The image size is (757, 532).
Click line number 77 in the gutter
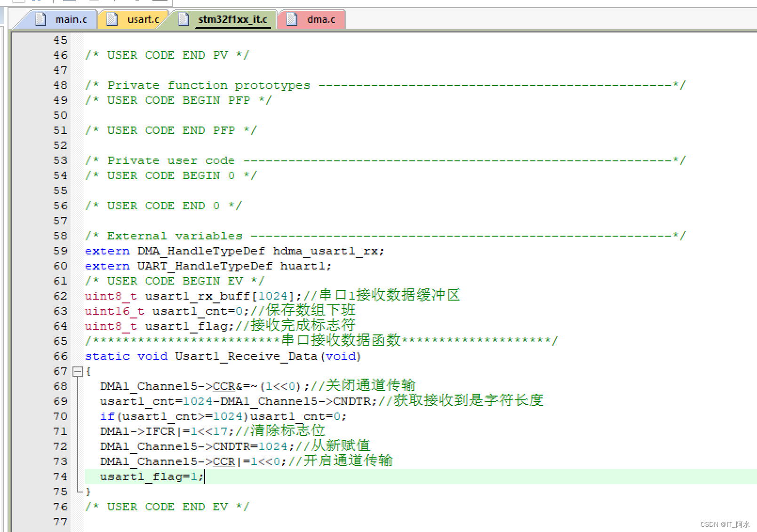pos(60,522)
